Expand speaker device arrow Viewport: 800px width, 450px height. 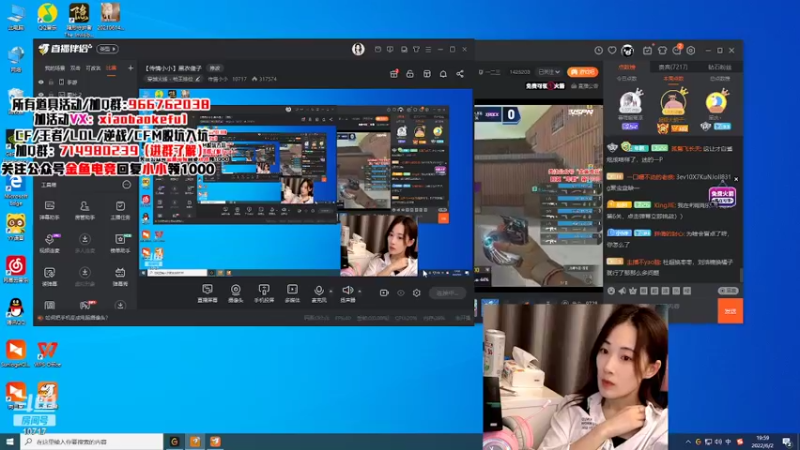coord(360,291)
